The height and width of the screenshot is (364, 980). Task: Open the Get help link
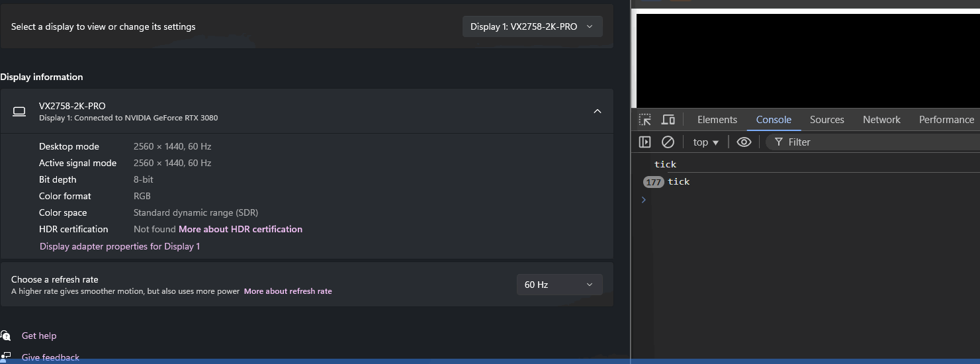(39, 336)
